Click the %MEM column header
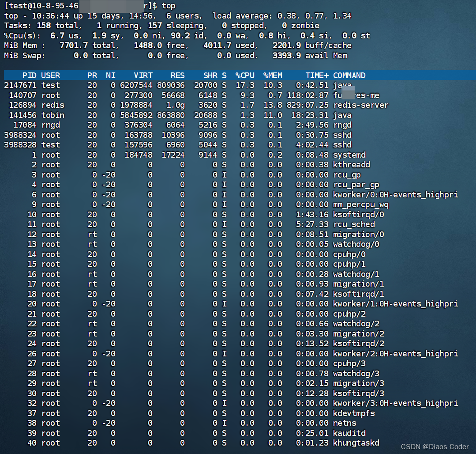The image size is (476, 454). coord(273,76)
